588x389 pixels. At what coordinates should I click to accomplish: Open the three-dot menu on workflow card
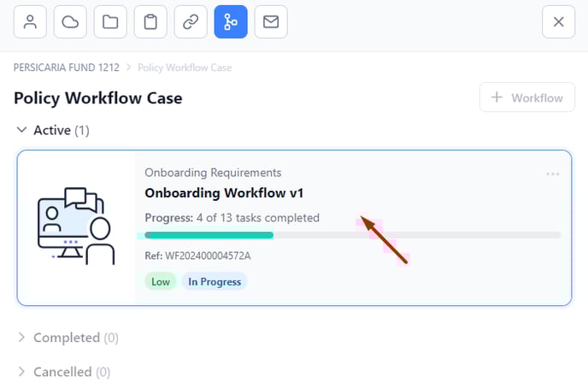pos(553,174)
